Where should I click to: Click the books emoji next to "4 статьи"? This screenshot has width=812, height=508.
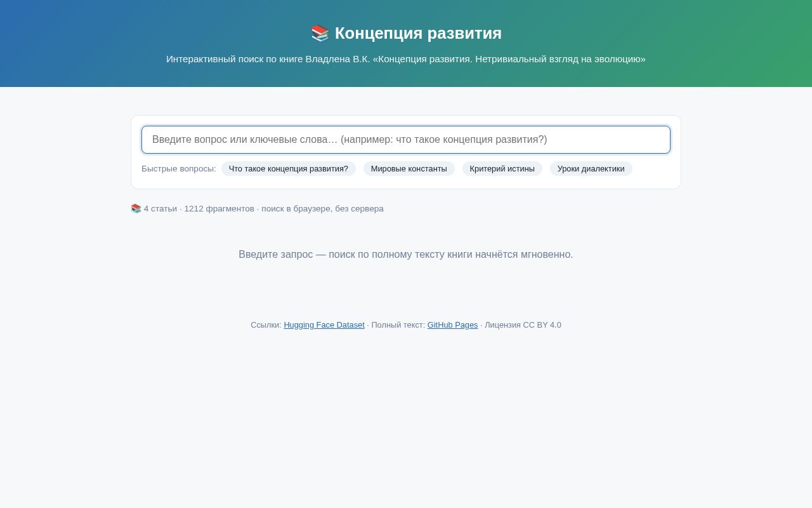(x=136, y=209)
